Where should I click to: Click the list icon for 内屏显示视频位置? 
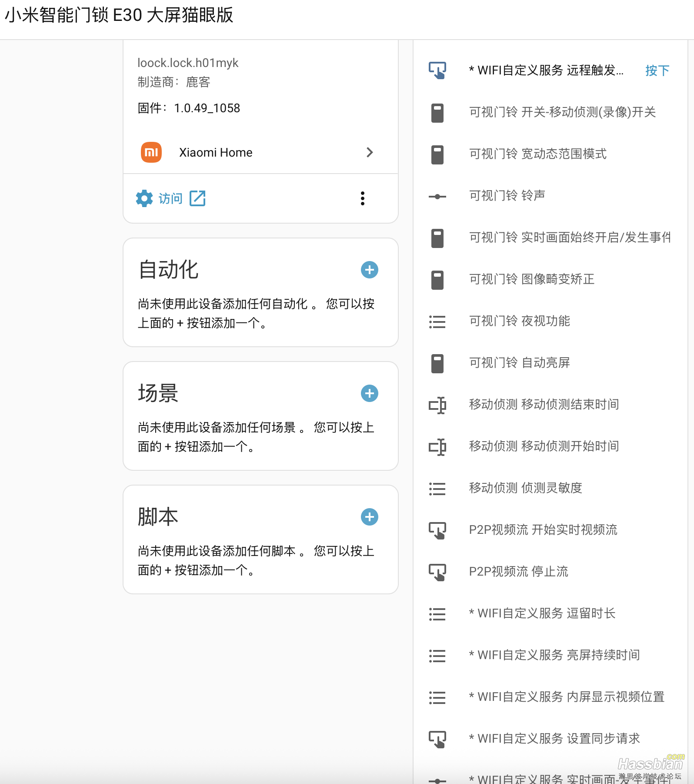[437, 697]
